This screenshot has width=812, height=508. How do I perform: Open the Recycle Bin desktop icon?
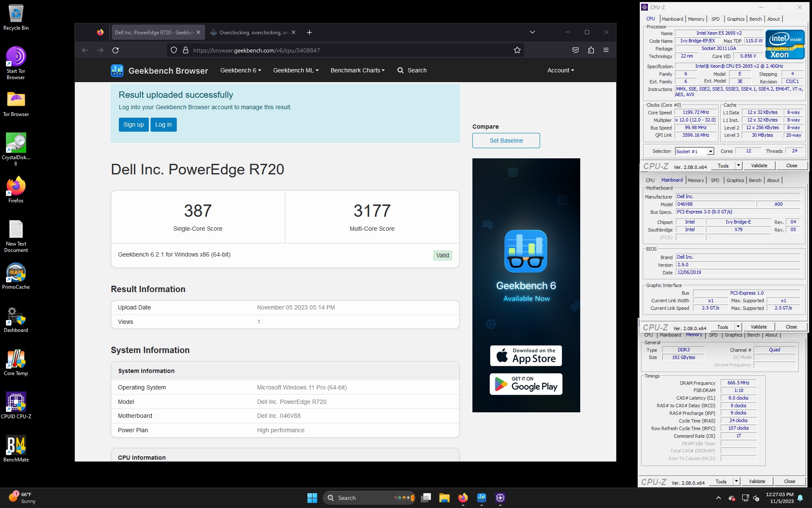click(x=16, y=17)
